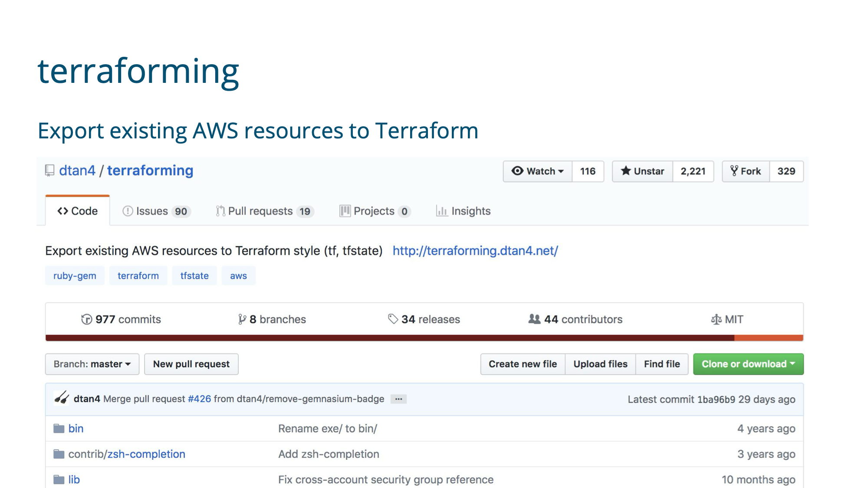Click Create new file button
The width and height of the screenshot is (868, 488).
[x=523, y=364]
